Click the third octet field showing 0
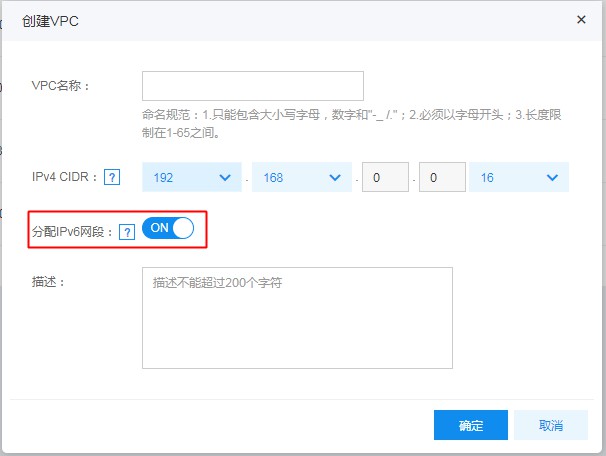 click(x=385, y=177)
